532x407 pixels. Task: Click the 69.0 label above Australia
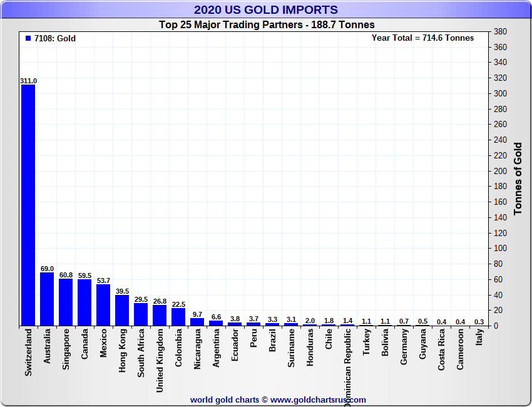[x=47, y=269]
